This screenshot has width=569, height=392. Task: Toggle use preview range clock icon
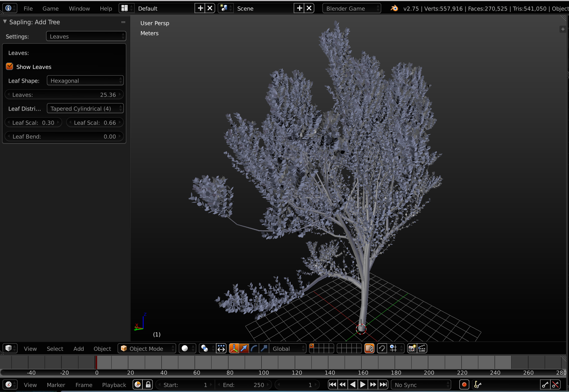pos(138,384)
